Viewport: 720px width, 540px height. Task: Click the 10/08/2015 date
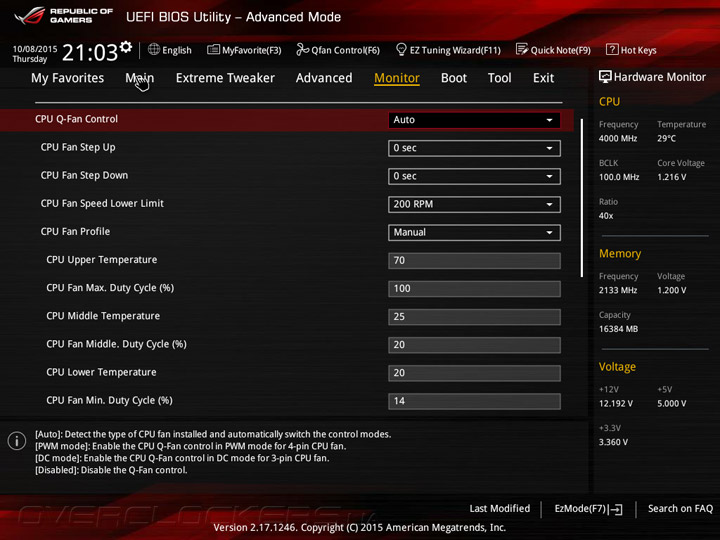click(x=35, y=49)
